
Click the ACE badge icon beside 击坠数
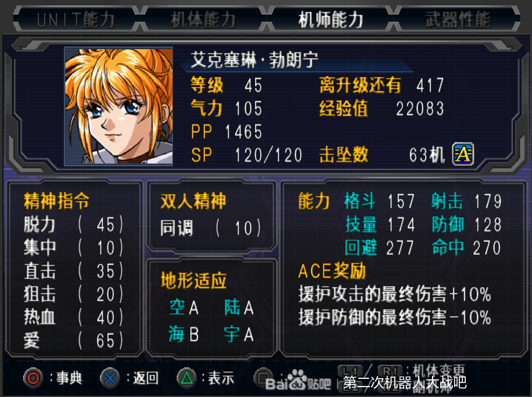463,154
